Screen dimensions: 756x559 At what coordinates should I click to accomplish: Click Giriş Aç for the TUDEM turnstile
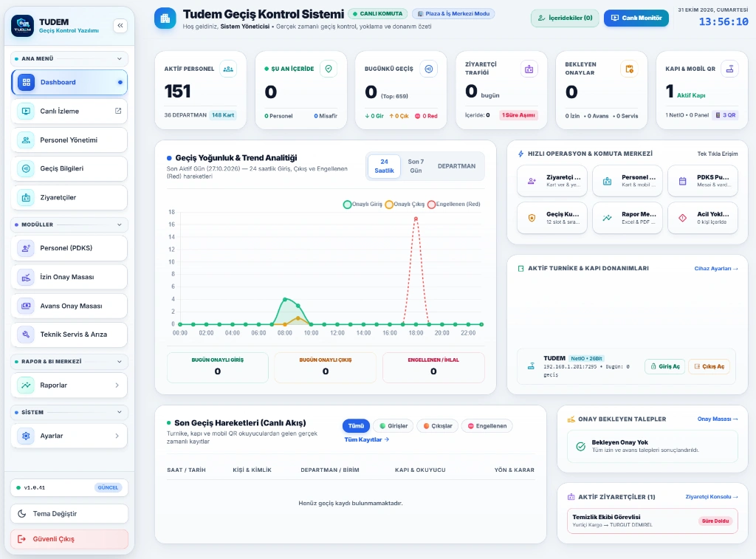665,366
